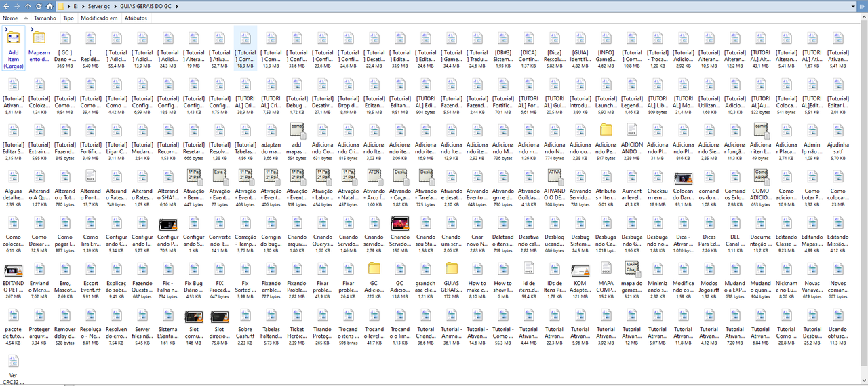Open the 'Mapeamento d...' folder
Image resolution: width=868 pixels, height=386 pixels.
pos(39,47)
